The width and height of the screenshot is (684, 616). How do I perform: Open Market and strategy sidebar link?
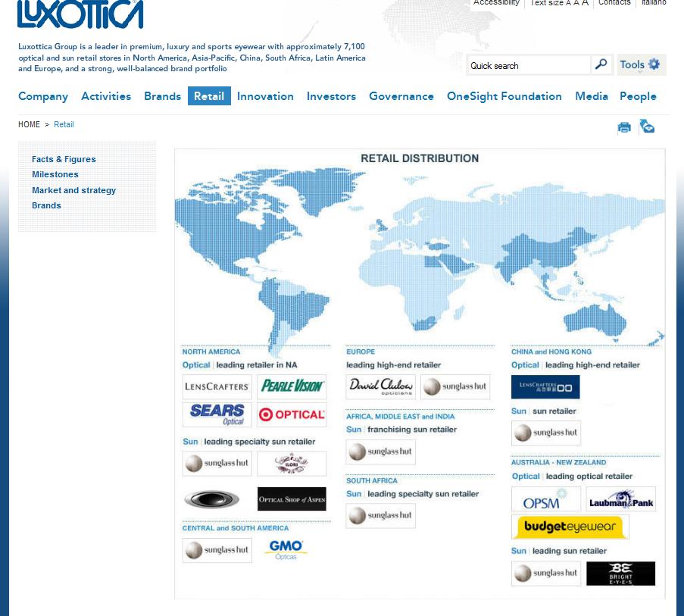click(x=73, y=190)
